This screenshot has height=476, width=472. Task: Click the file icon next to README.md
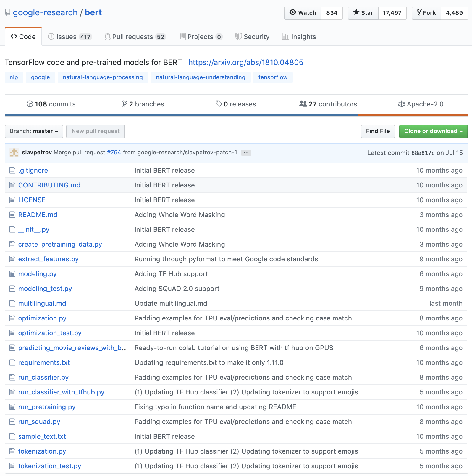click(x=12, y=215)
